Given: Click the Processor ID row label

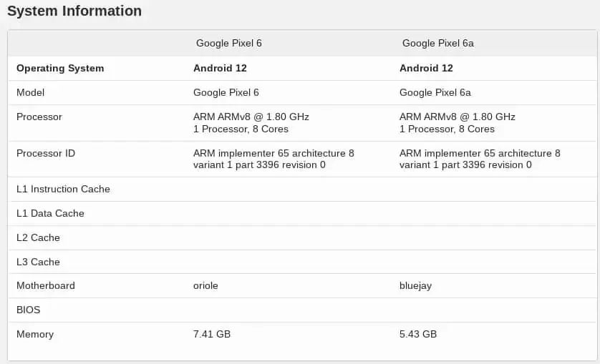Looking at the screenshot, I should (46, 154).
